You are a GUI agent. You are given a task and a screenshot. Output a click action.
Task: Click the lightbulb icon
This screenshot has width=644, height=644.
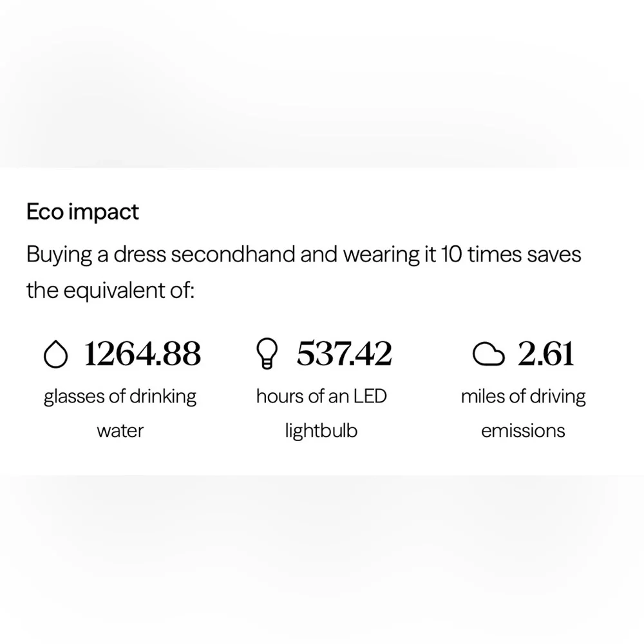[x=267, y=354]
